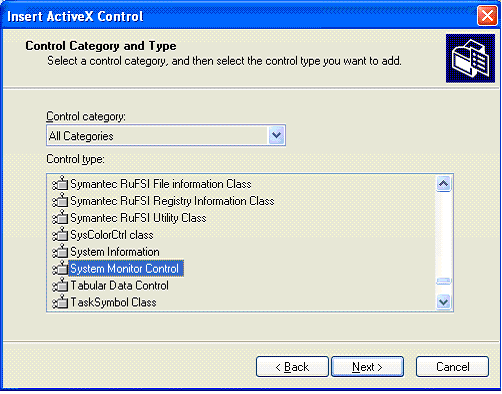This screenshot has width=502, height=394.
Task: Select Tabular Data Control list entry
Action: pos(119,286)
